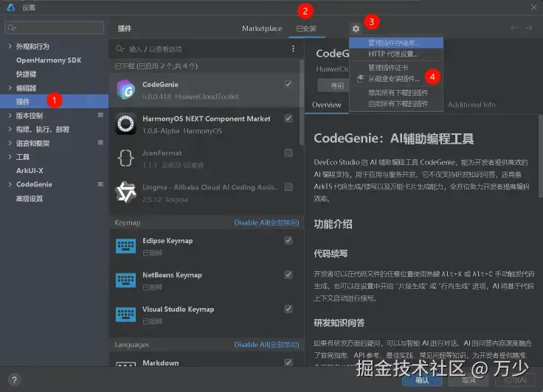This screenshot has height=392, width=543.
Task: Click the project-level marker beside 语言和框架
Action: [100, 142]
